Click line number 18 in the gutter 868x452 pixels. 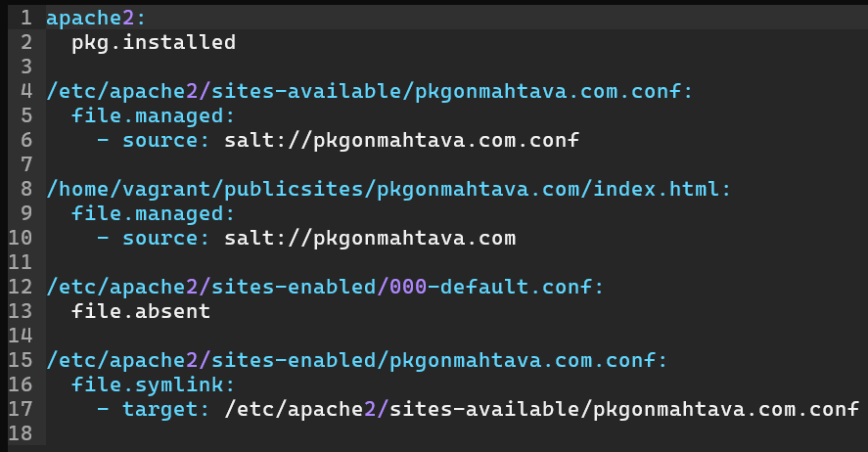pyautogui.click(x=21, y=432)
